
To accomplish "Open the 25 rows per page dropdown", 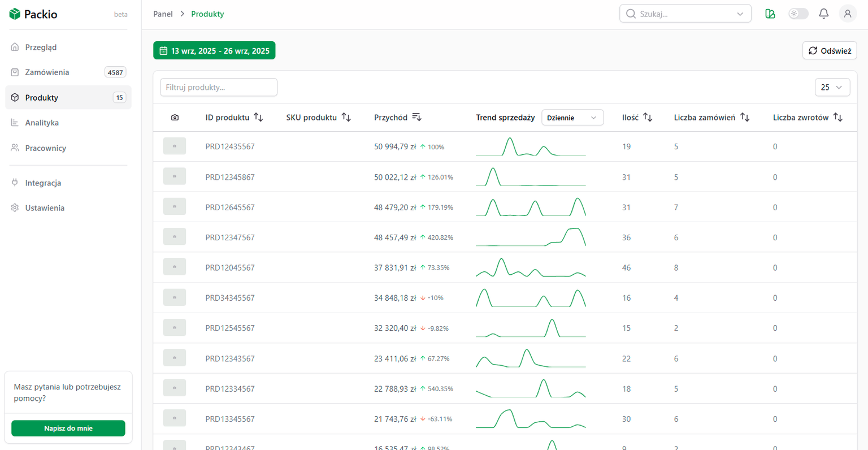I will click(x=832, y=87).
